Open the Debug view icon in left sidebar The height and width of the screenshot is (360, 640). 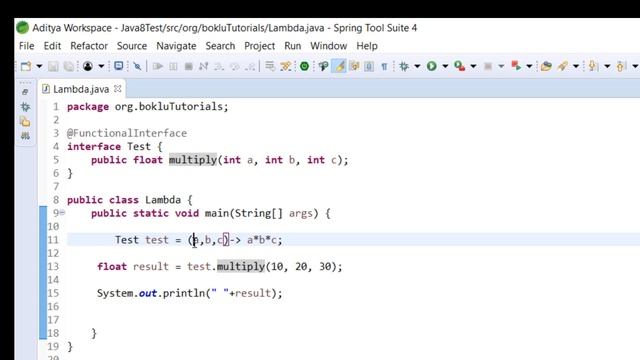tap(25, 107)
